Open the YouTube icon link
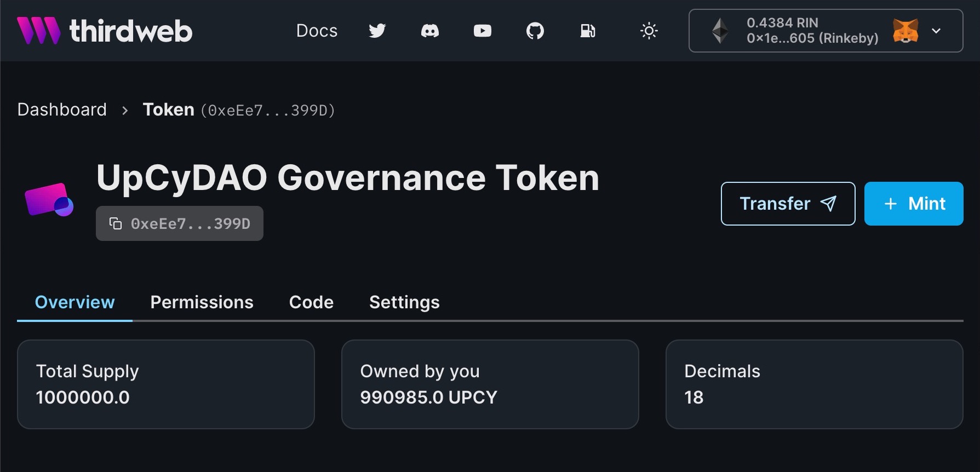 (482, 31)
